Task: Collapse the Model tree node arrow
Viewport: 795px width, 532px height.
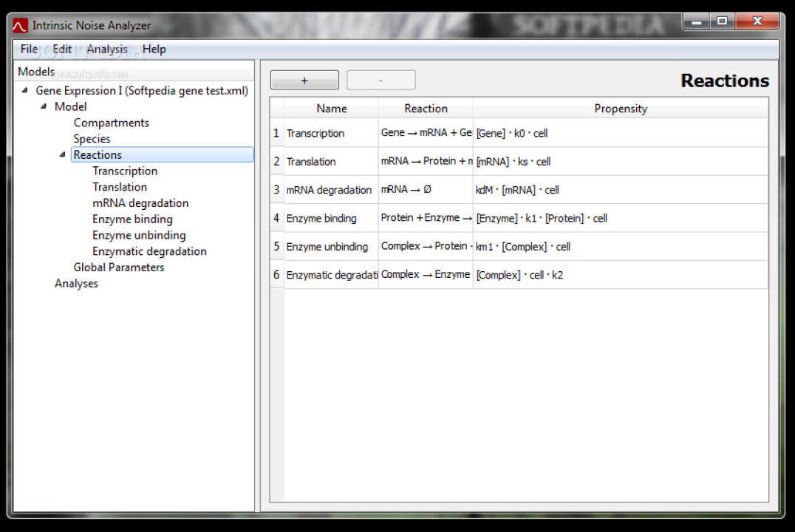Action: coord(44,107)
